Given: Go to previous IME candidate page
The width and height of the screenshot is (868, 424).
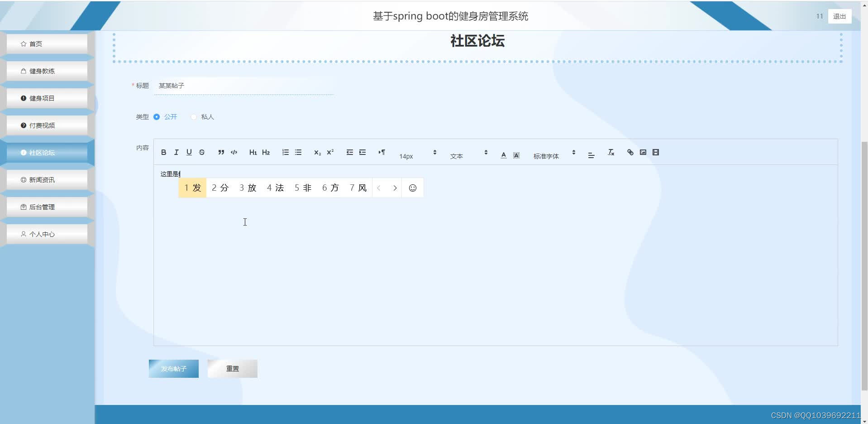Looking at the screenshot, I should 379,188.
